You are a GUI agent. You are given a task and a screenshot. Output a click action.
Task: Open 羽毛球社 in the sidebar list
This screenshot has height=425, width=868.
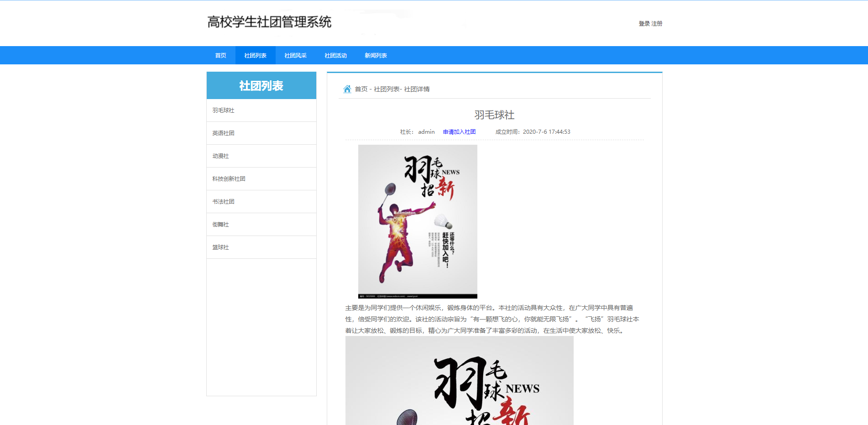[x=261, y=110]
